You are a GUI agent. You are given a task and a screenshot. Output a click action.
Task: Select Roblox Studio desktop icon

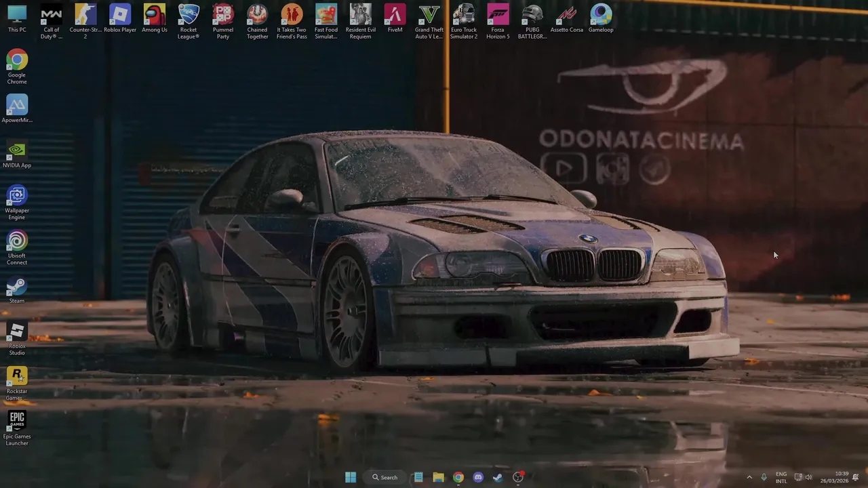coord(17,338)
